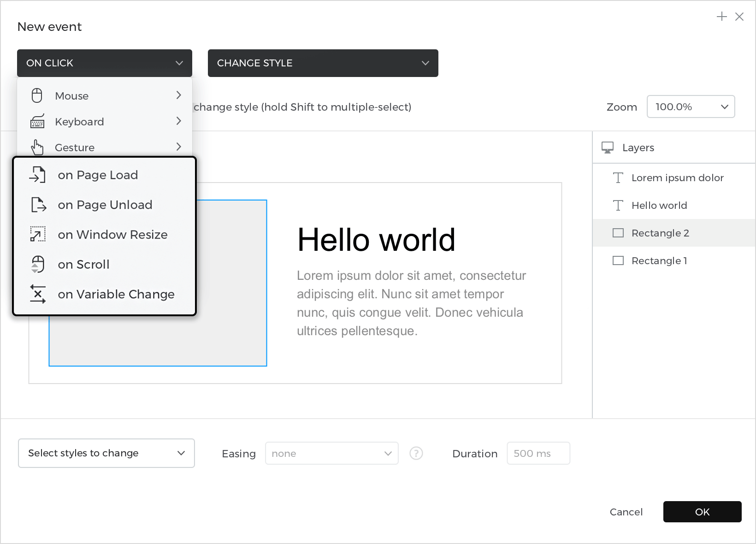
Task: Click the text icon beside Lorem ipsum dolor
Action: point(618,178)
